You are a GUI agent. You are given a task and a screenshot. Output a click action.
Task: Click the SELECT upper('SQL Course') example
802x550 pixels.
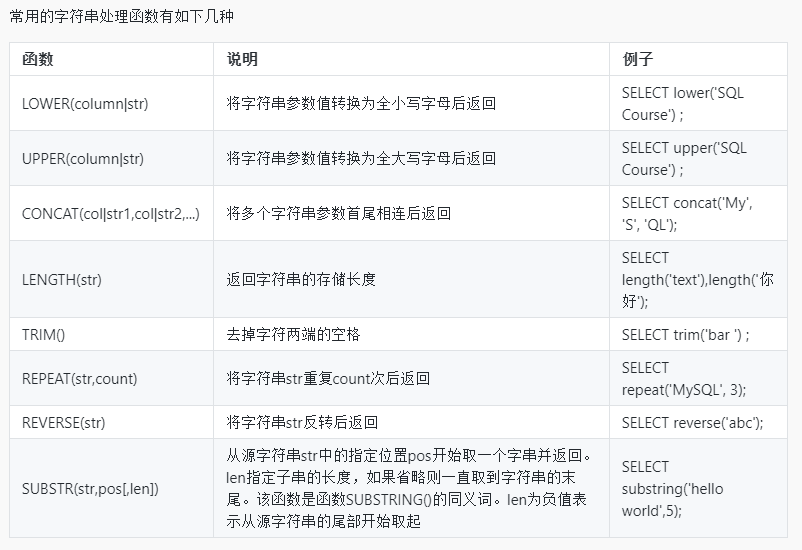(x=684, y=158)
